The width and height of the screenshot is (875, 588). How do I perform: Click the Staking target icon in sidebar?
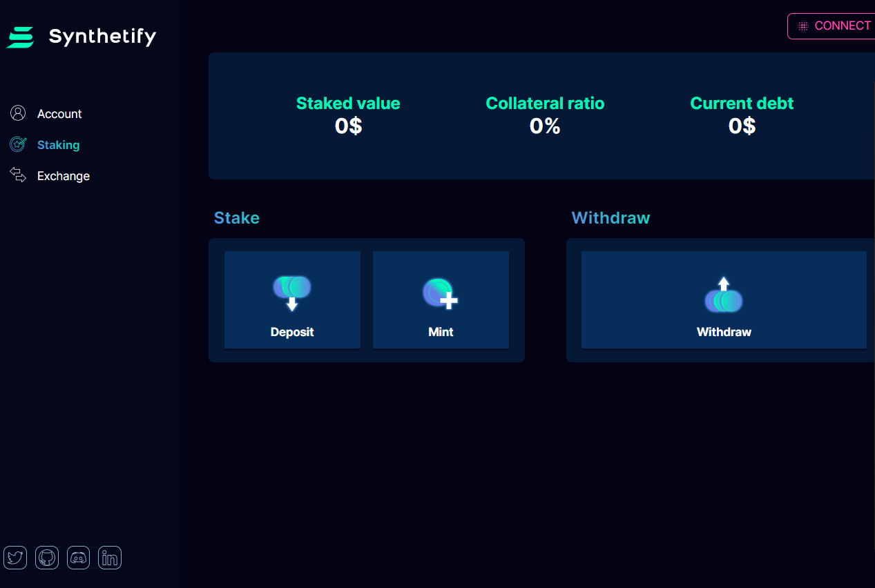pyautogui.click(x=18, y=144)
